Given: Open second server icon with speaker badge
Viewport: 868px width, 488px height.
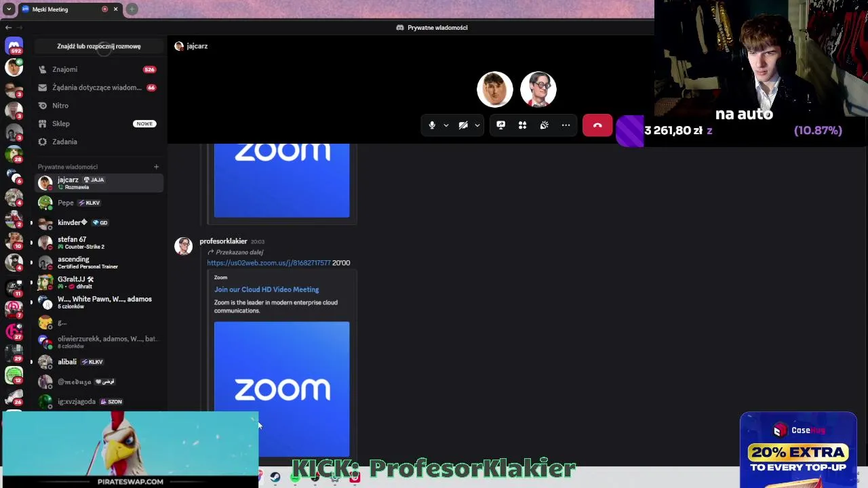Looking at the screenshot, I should [x=14, y=67].
